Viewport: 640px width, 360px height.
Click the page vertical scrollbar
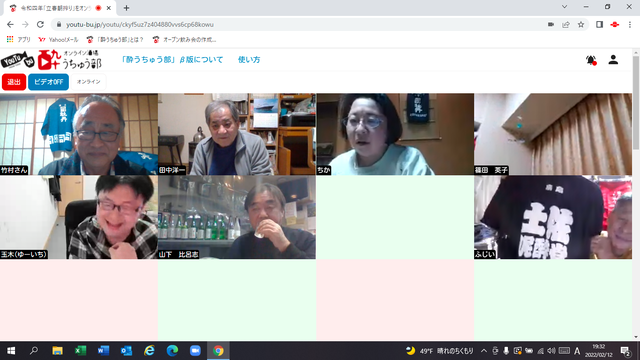click(636, 102)
